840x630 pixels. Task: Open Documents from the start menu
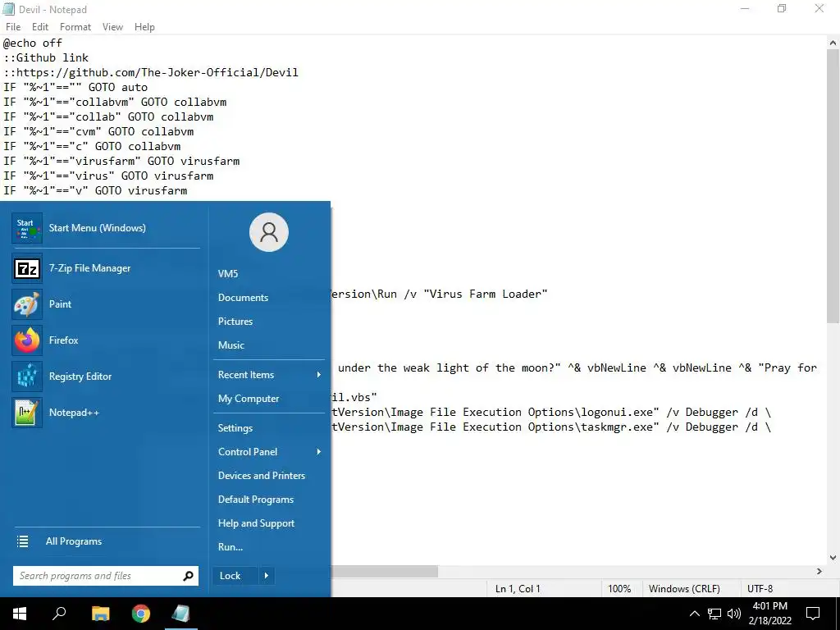pos(243,298)
